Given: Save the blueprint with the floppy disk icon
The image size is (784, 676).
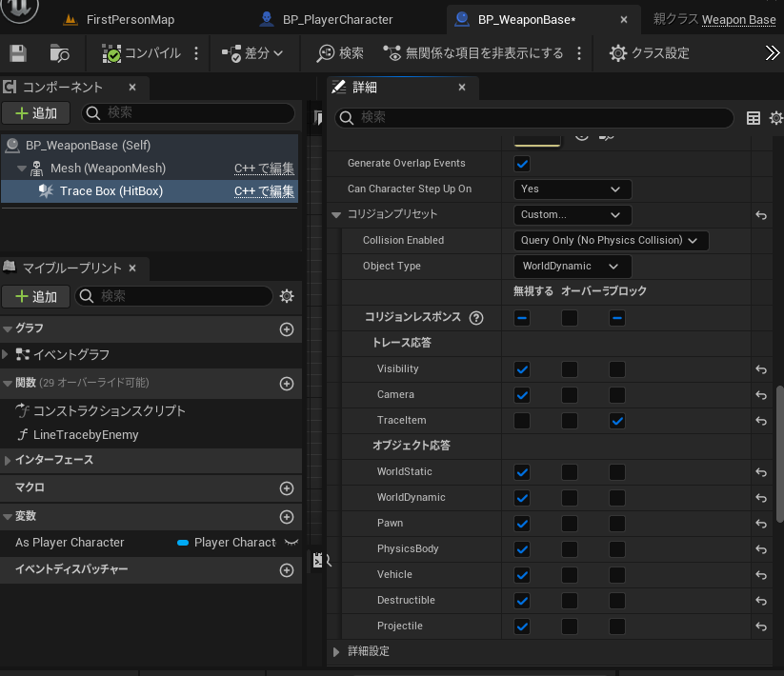Looking at the screenshot, I should click(x=18, y=53).
